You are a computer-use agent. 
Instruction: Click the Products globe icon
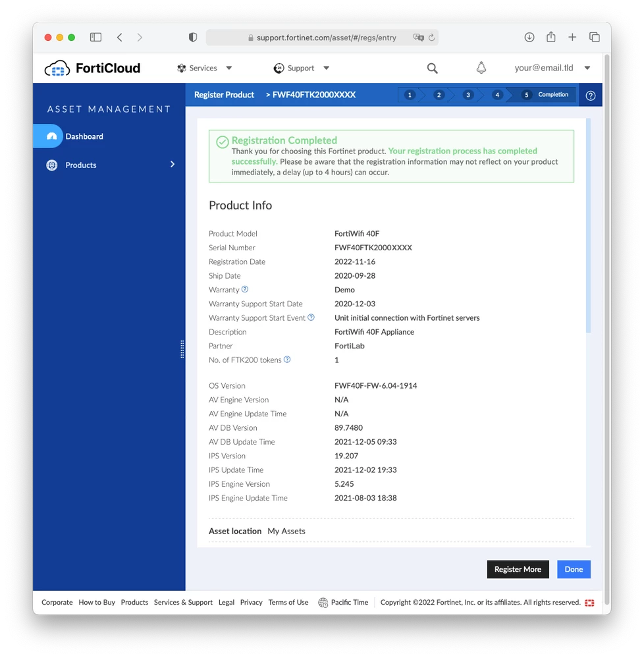pos(51,165)
